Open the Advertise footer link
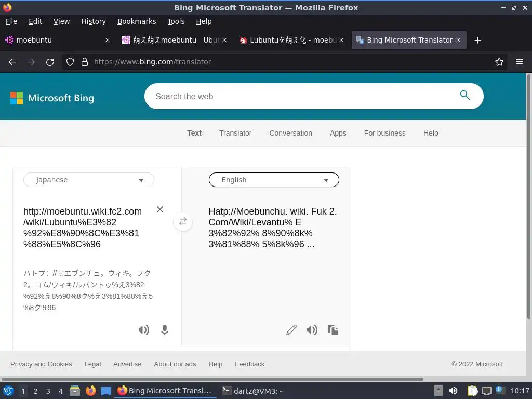Image resolution: width=532 pixels, height=399 pixels. (127, 364)
